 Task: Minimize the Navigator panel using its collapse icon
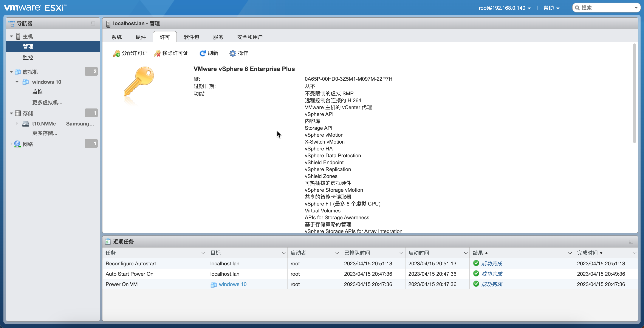tap(93, 23)
